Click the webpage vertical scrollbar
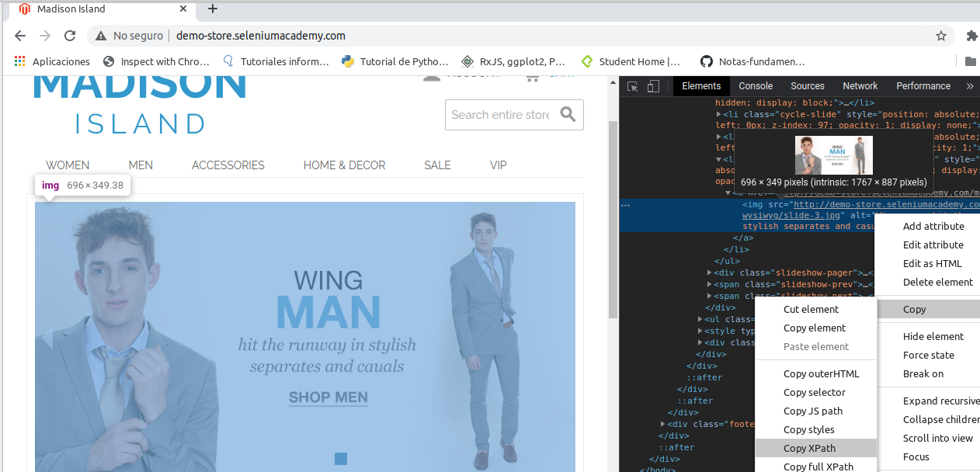 point(613,221)
